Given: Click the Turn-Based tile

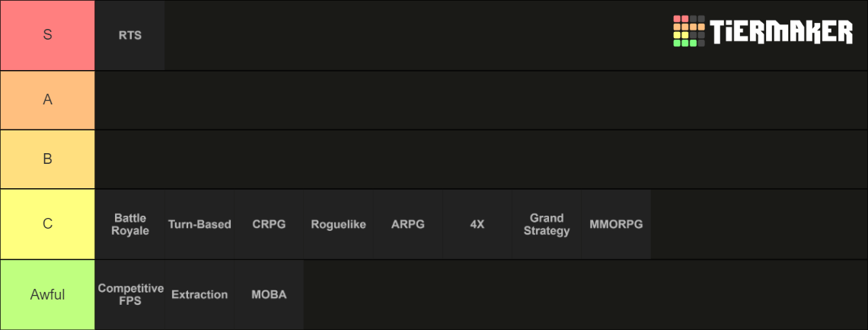Looking at the screenshot, I should click(199, 224).
